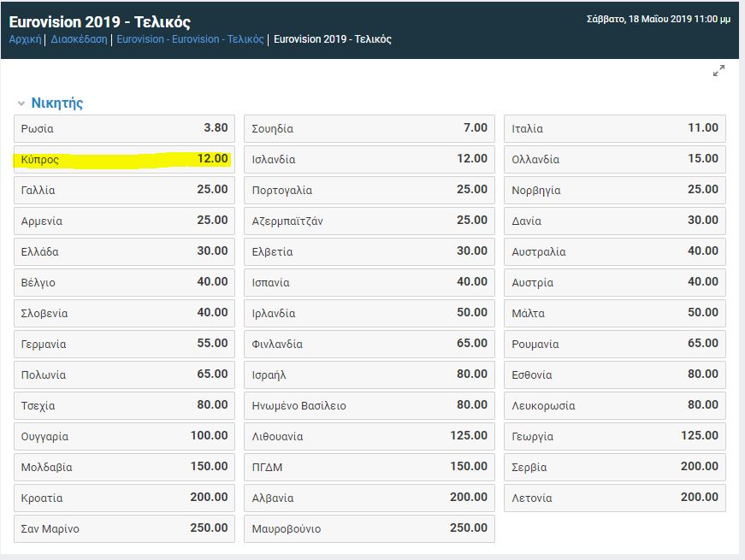745x560 pixels.
Task: Bet on Γεωργία at 125.00
Action: click(615, 437)
